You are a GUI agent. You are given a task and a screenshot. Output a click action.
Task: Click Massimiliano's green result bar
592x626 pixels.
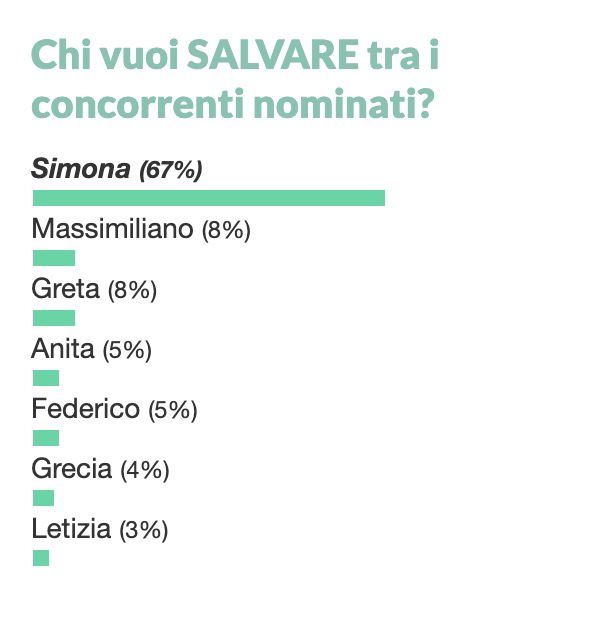click(x=54, y=258)
